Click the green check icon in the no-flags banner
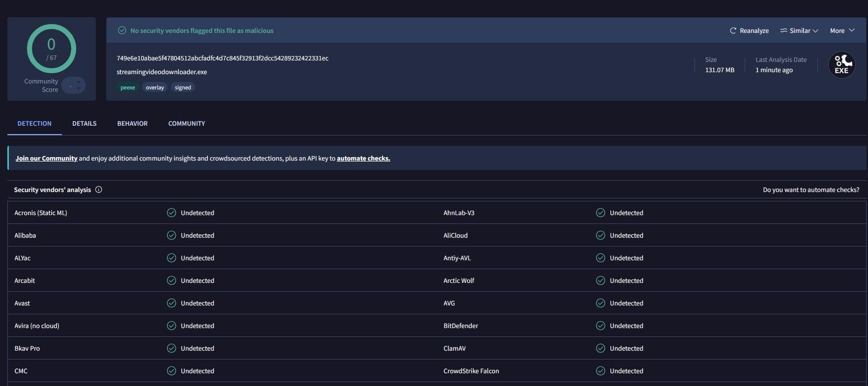This screenshot has height=386, width=868. point(122,30)
